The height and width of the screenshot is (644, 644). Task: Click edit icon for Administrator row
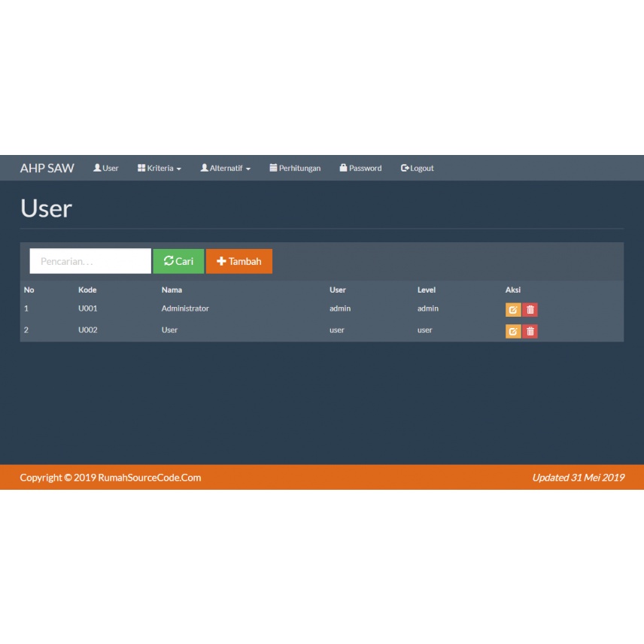click(x=513, y=310)
